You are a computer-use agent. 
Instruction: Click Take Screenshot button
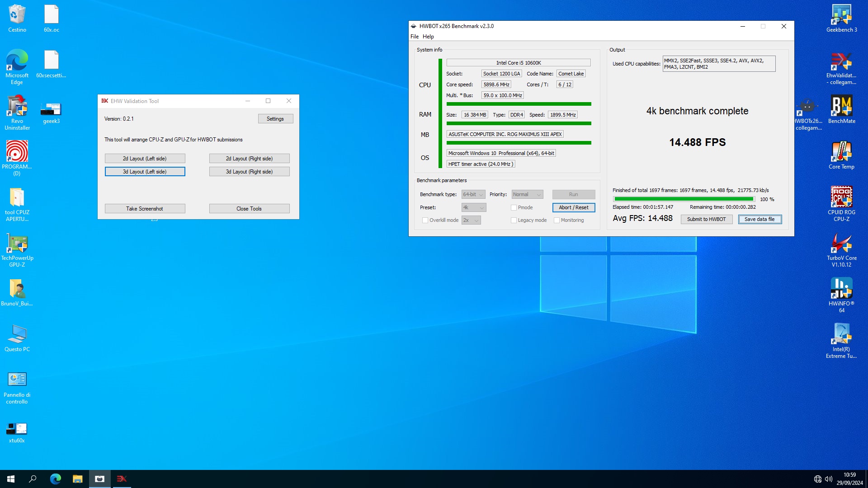pyautogui.click(x=145, y=209)
